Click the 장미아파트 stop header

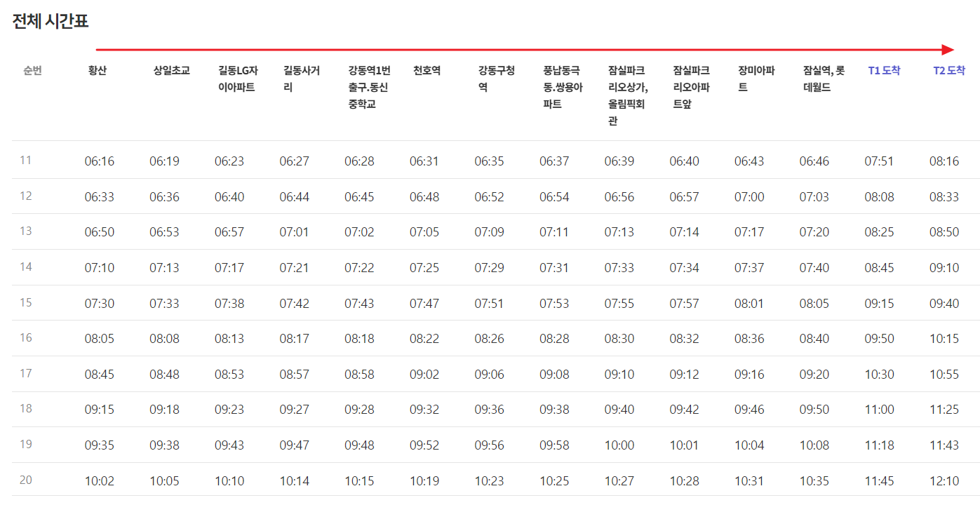(756, 79)
